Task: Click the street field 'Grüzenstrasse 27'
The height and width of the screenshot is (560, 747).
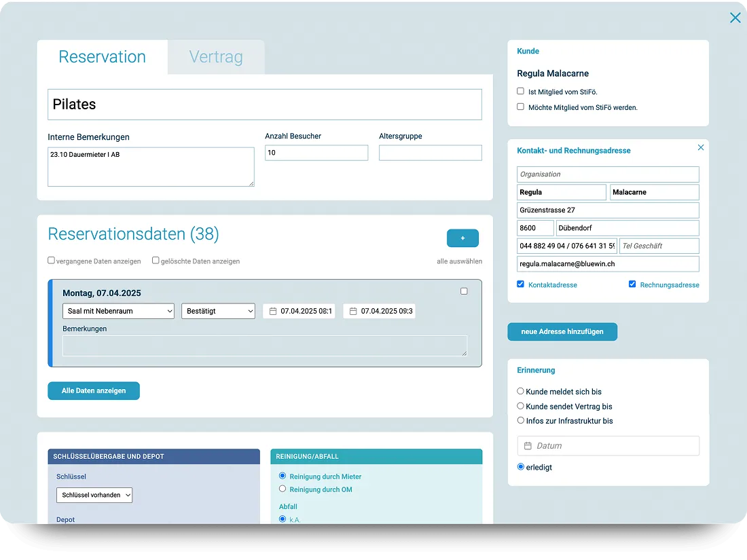Action: tap(608, 210)
